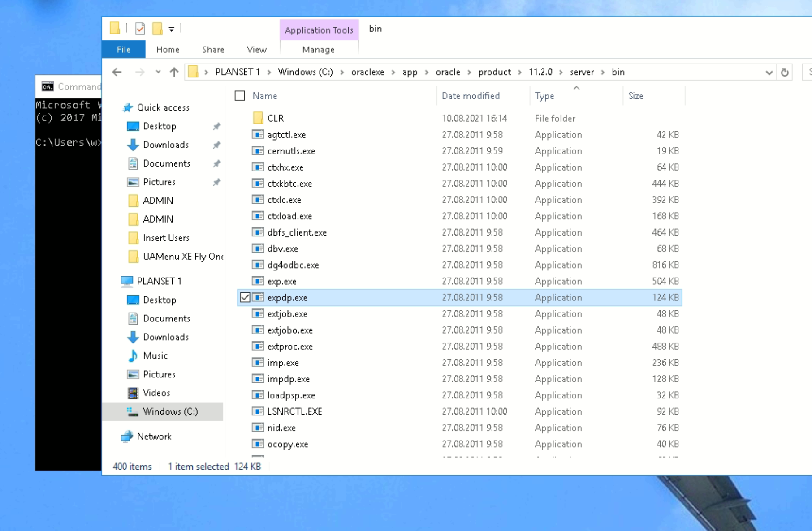Open Downloads under Quick access
This screenshot has height=531, width=812.
pyautogui.click(x=166, y=145)
